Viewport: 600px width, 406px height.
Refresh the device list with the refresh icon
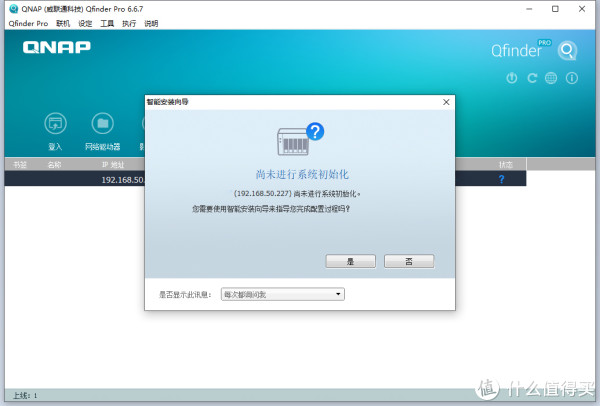(532, 78)
